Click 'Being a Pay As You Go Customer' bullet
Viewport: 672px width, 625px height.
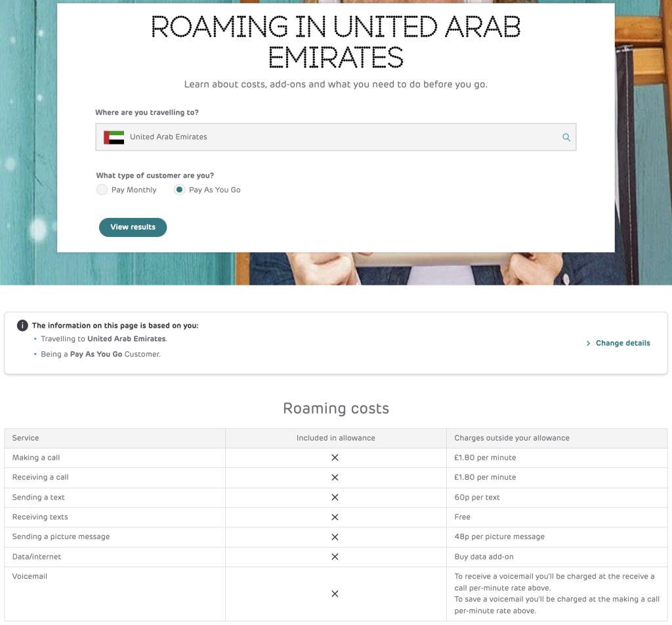click(100, 355)
